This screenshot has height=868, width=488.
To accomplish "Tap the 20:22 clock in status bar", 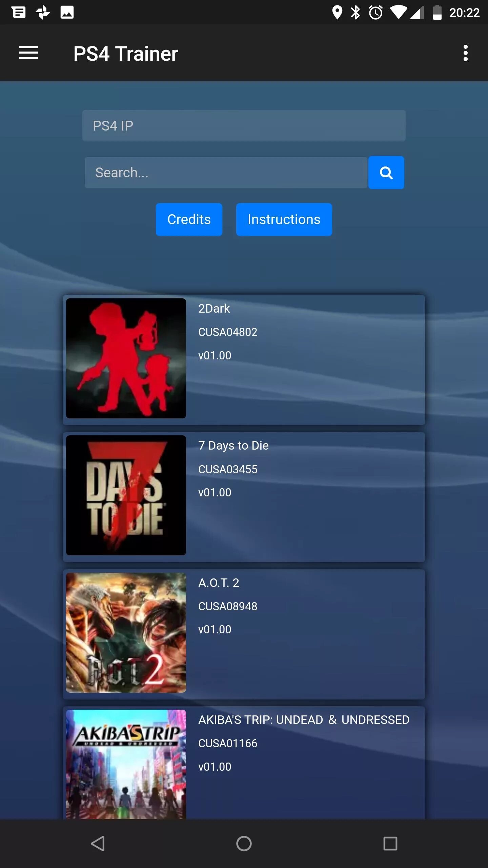I will pyautogui.click(x=464, y=13).
